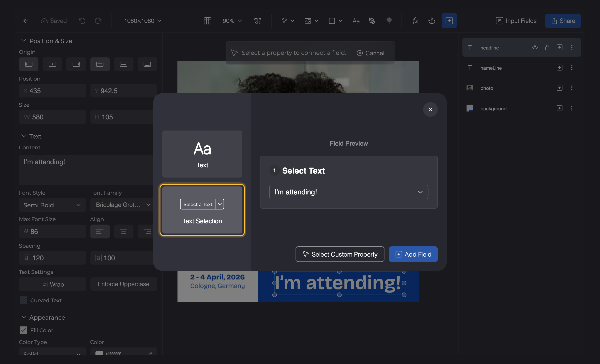Image resolution: width=600 pixels, height=364 pixels.
Task: Toggle Enforce Uppercase setting
Action: [124, 284]
